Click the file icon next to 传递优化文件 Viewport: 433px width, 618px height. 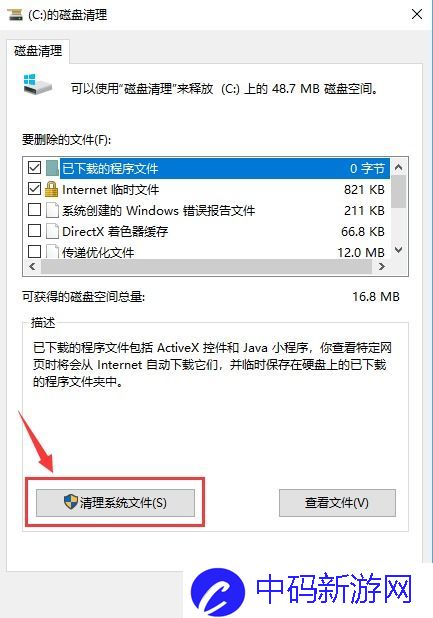tap(52, 251)
